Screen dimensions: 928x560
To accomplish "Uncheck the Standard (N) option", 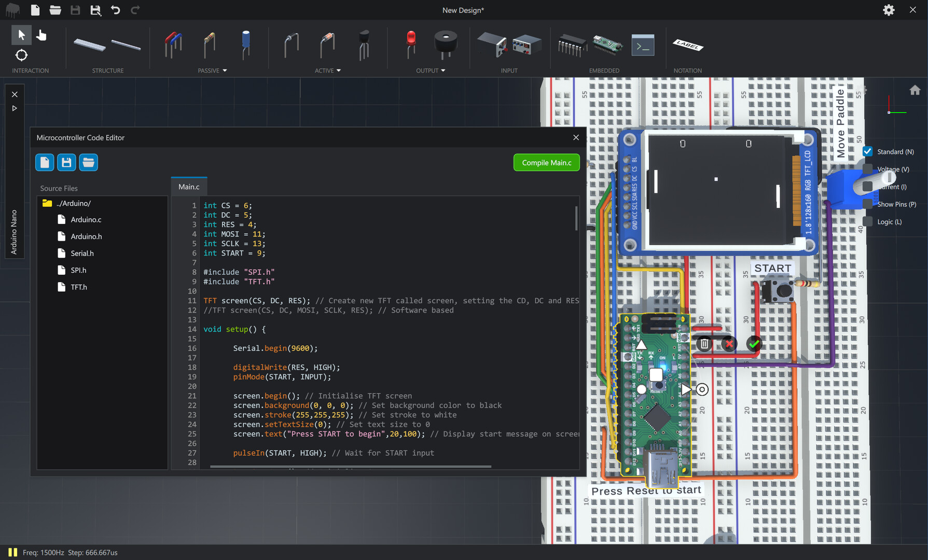I will (867, 151).
